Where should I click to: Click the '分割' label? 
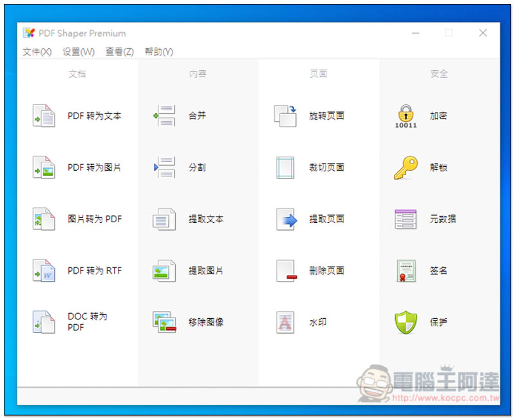(197, 167)
